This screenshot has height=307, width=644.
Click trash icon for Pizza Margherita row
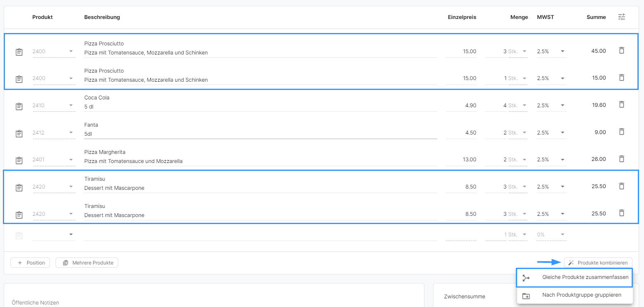[x=621, y=159]
